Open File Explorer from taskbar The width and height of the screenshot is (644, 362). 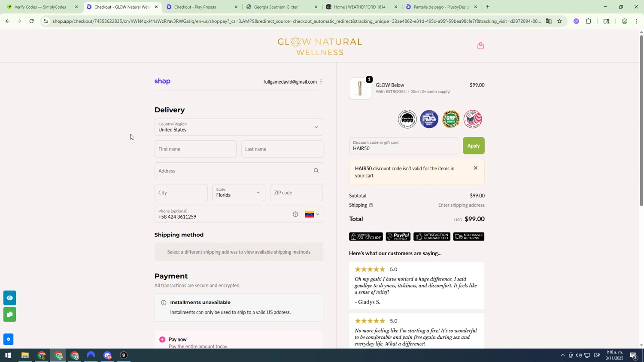pos(25,356)
